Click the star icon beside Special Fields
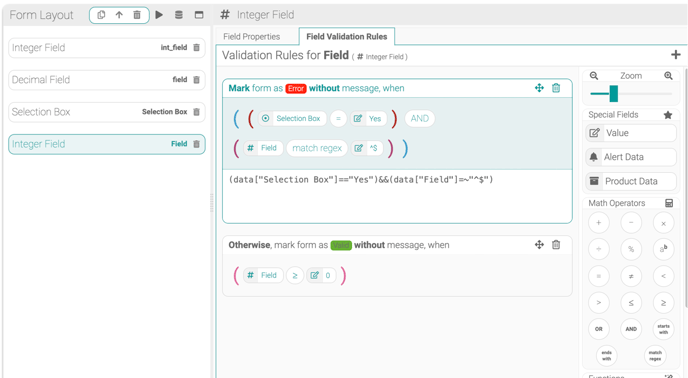The image size is (688, 378). [668, 115]
